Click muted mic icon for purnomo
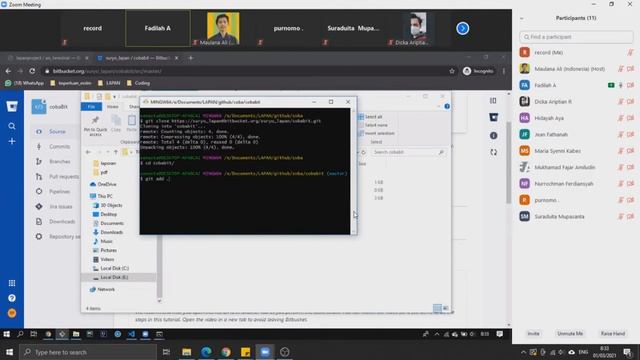This screenshot has width=640, height=360. [x=621, y=200]
